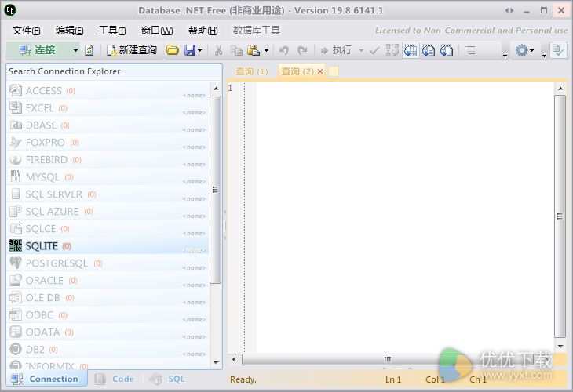The image size is (573, 392).
Task: Switch to the SQL panel tab
Action: click(x=167, y=379)
